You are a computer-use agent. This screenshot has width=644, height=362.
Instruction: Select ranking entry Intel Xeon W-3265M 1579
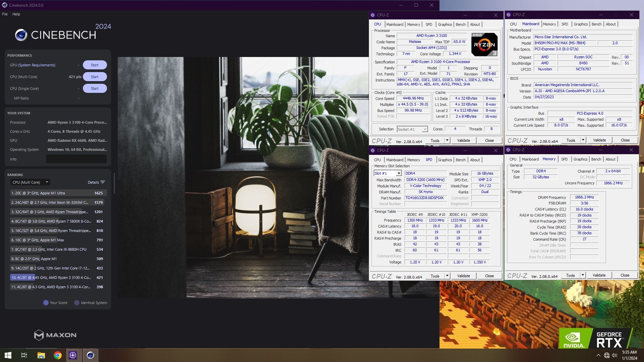click(58, 202)
